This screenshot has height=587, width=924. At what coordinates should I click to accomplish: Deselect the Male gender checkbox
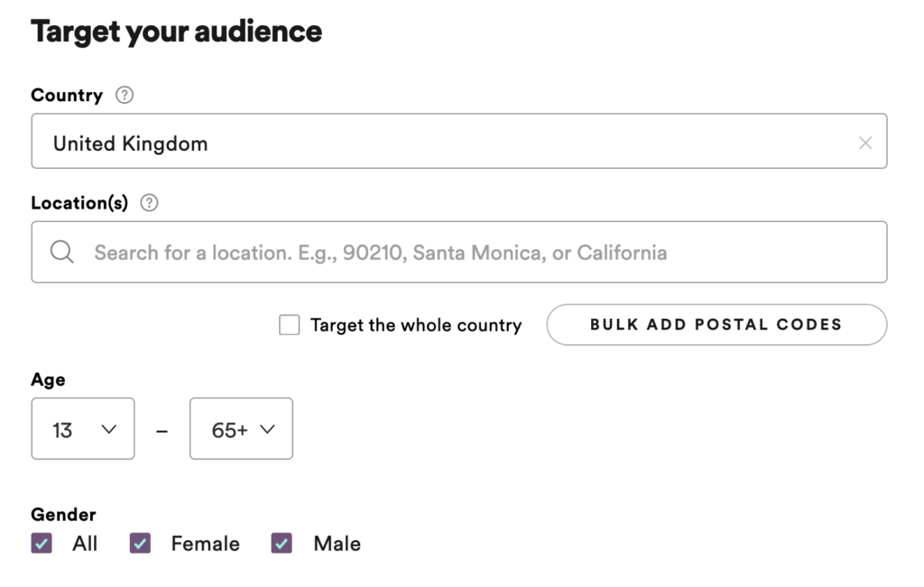pyautogui.click(x=282, y=544)
